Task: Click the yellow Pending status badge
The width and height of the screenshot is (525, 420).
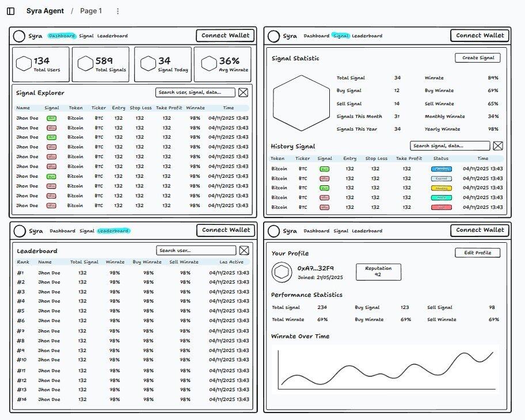Action: point(441,188)
